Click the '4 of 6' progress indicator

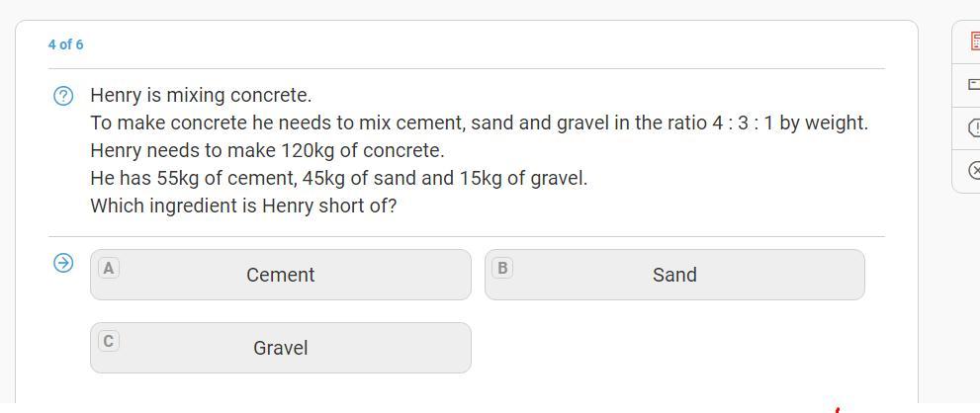tap(65, 44)
